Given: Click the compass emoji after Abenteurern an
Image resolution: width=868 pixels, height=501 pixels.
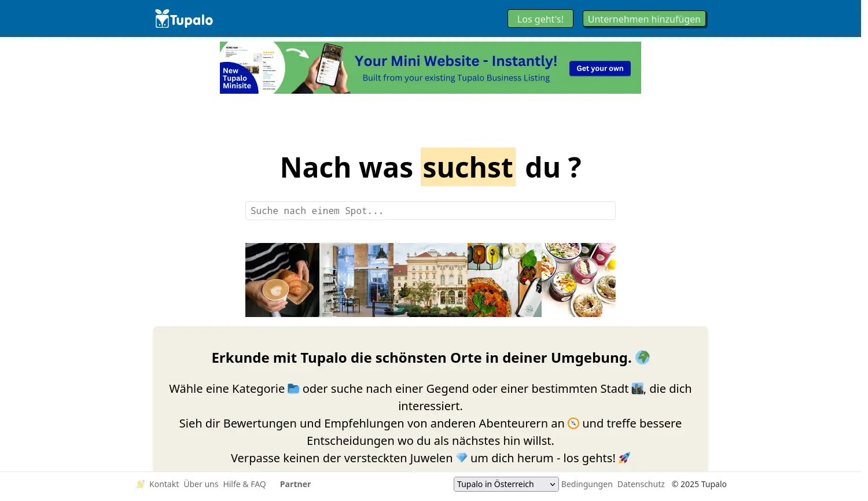Looking at the screenshot, I should pos(573,423).
